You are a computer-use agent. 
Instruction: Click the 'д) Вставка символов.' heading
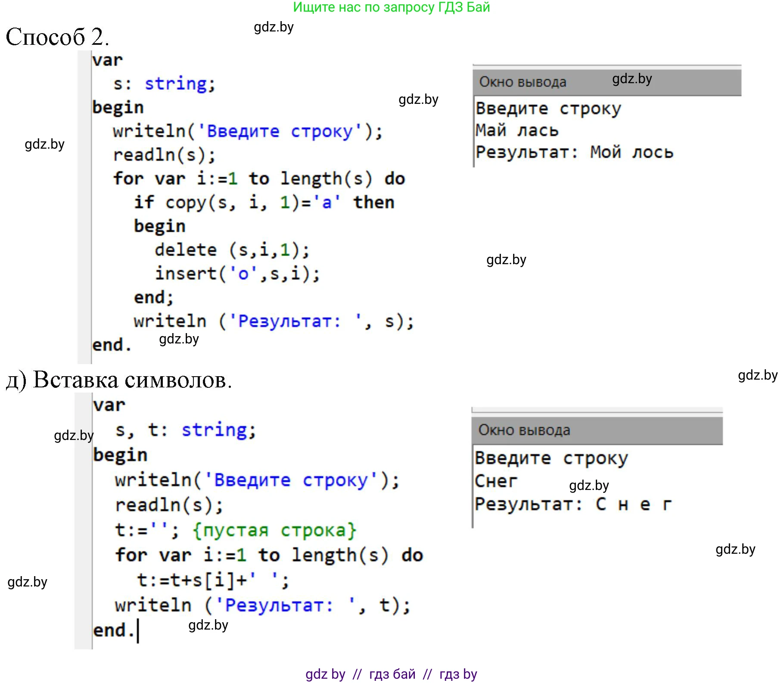pyautogui.click(x=119, y=380)
